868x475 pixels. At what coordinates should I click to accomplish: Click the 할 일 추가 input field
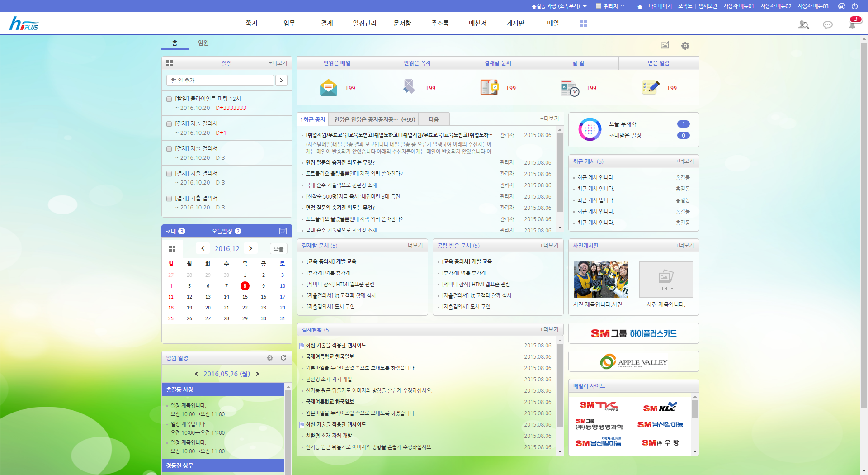click(x=220, y=81)
